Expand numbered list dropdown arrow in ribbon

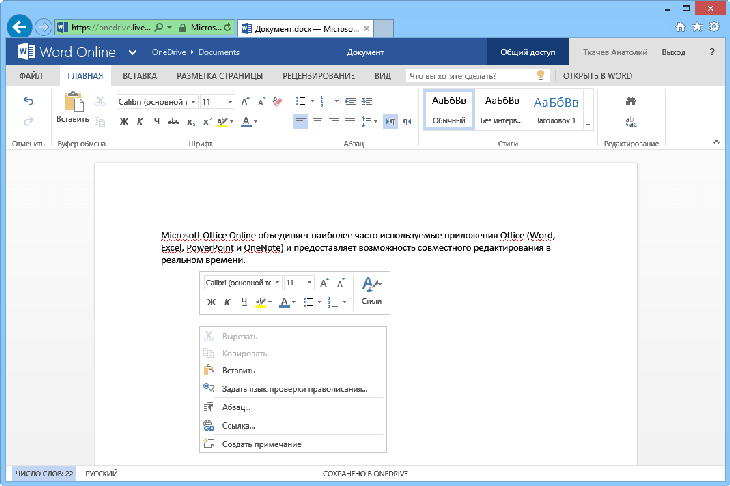pos(336,101)
